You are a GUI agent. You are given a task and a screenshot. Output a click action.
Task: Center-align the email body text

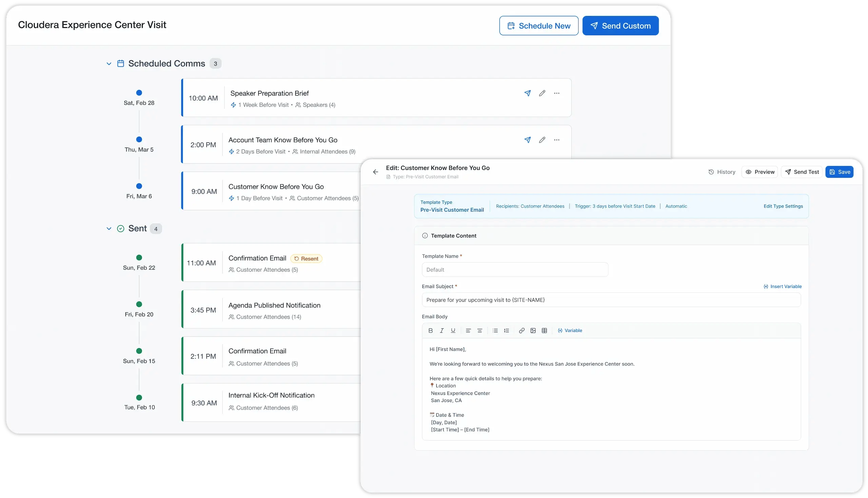click(x=480, y=331)
